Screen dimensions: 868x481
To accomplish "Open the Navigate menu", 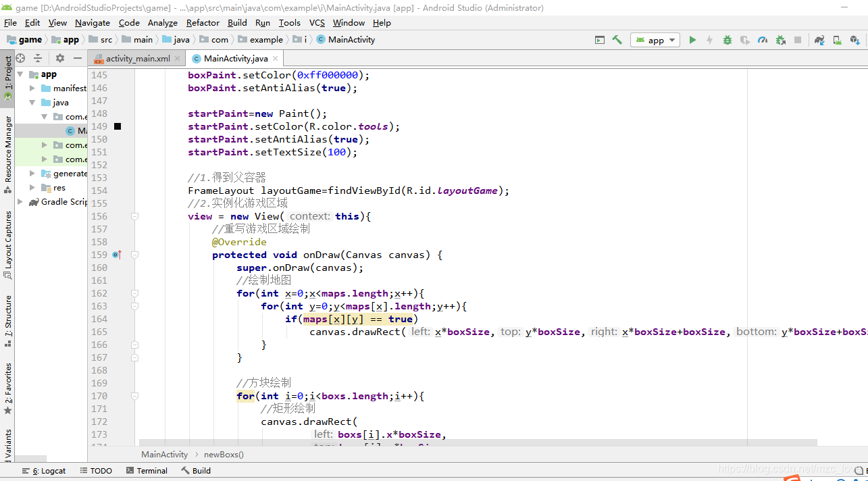I will 93,22.
